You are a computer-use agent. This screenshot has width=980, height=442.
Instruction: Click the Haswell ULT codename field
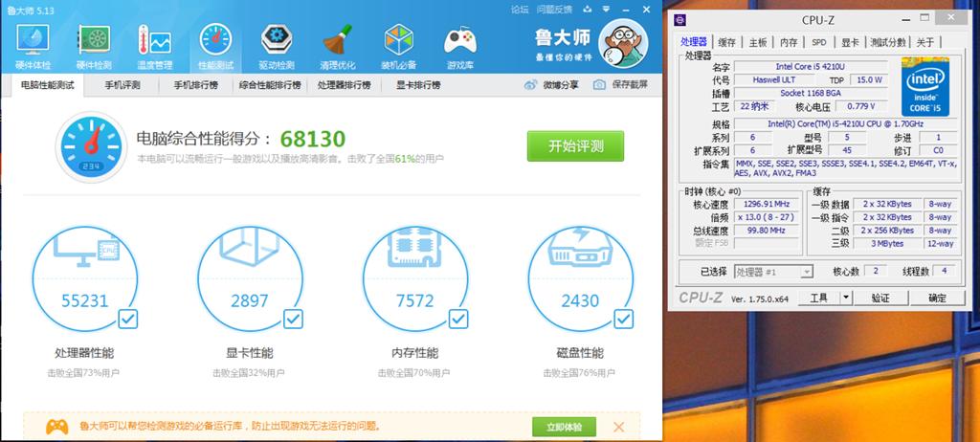[x=773, y=80]
